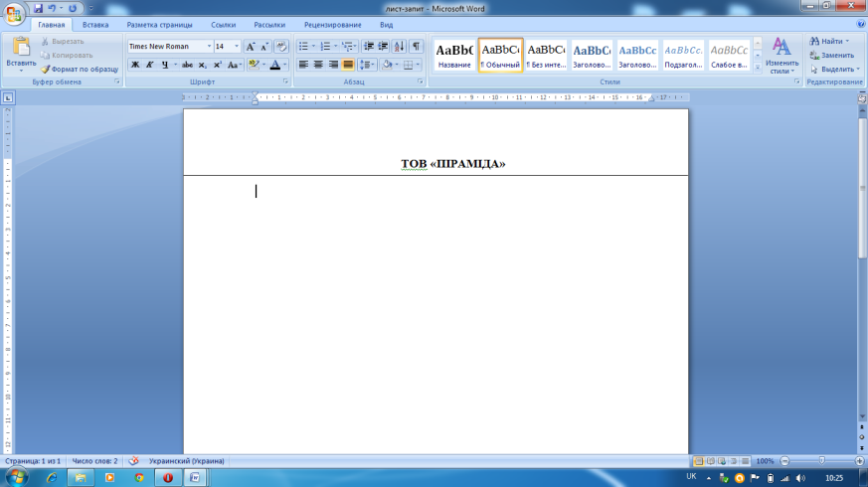Activate Формат по образцу format painter
The width and height of the screenshot is (868, 487).
click(80, 70)
